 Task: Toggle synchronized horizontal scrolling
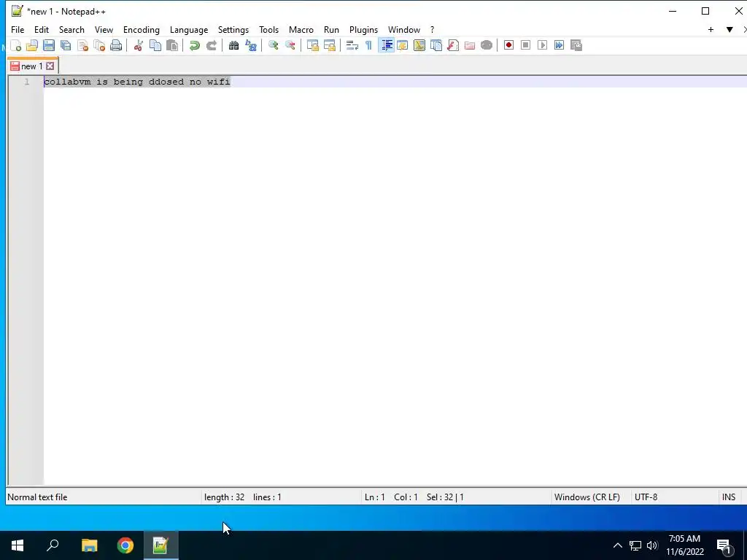click(x=329, y=45)
